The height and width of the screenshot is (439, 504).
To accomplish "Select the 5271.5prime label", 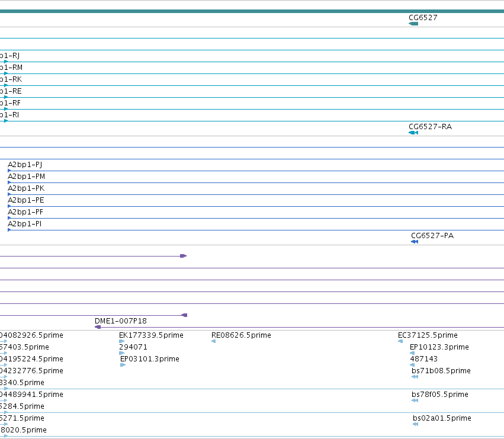I will (22, 418).
